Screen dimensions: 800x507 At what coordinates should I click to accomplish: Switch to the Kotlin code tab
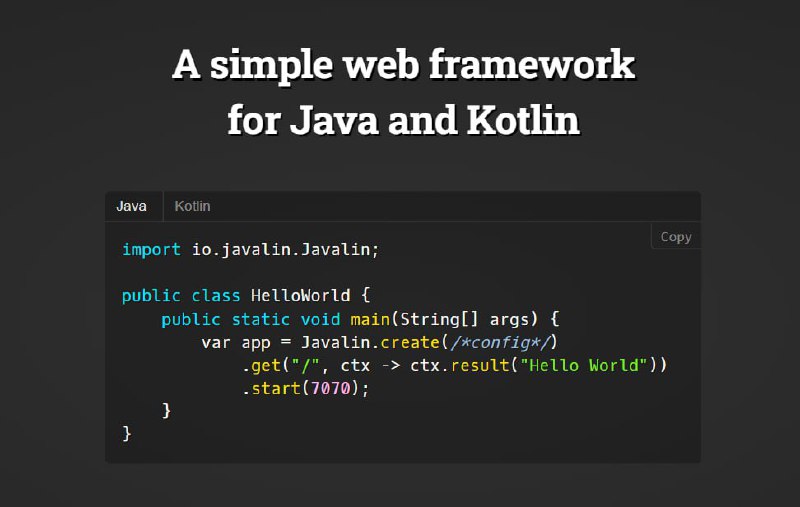pyautogui.click(x=192, y=206)
